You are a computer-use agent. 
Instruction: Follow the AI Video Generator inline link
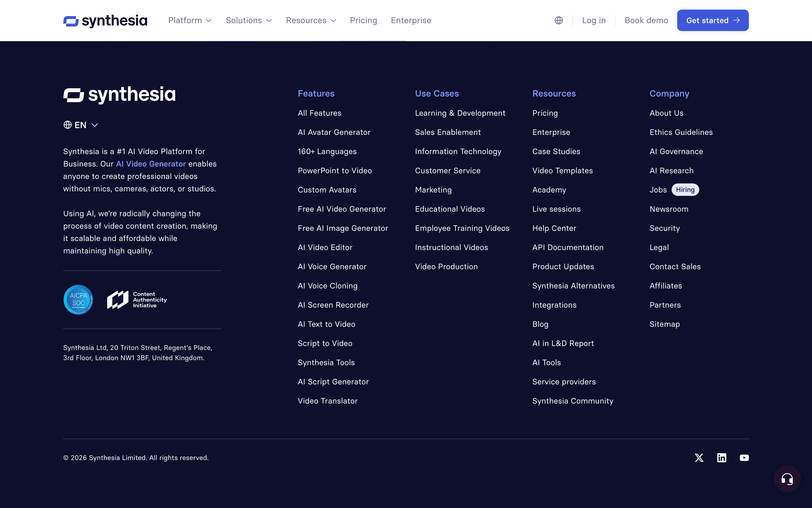pyautogui.click(x=151, y=164)
